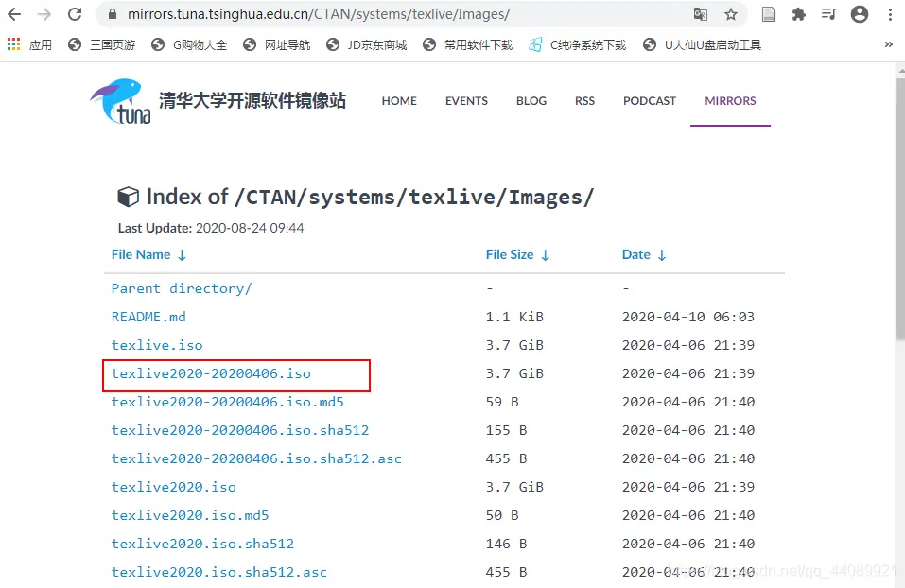Viewport: 905px width, 588px height.
Task: Click the box icon beside Index of heading
Action: (x=128, y=197)
